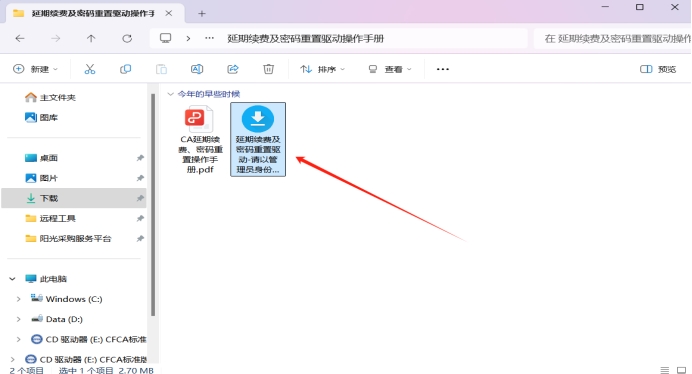Switch to details list view icon
The width and height of the screenshot is (692, 374).
[x=665, y=370]
